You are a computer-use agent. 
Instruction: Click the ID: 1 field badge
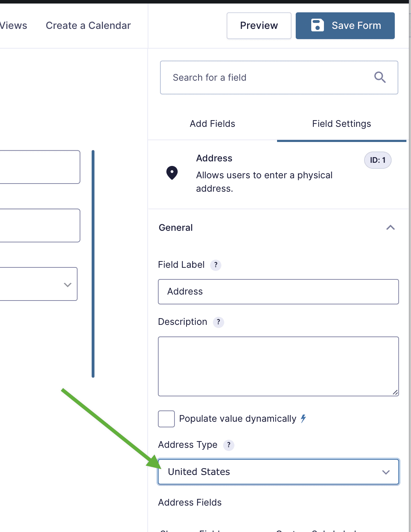pyautogui.click(x=378, y=160)
